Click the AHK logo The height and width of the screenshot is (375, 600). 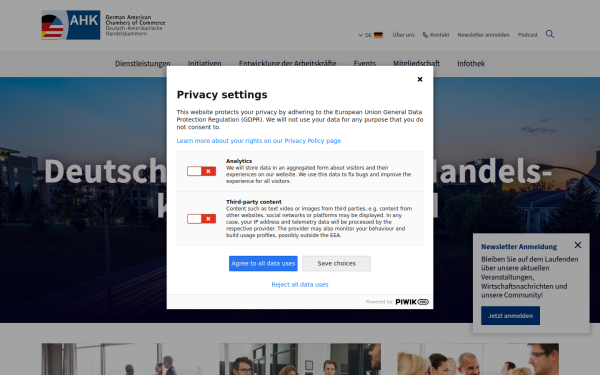71,25
